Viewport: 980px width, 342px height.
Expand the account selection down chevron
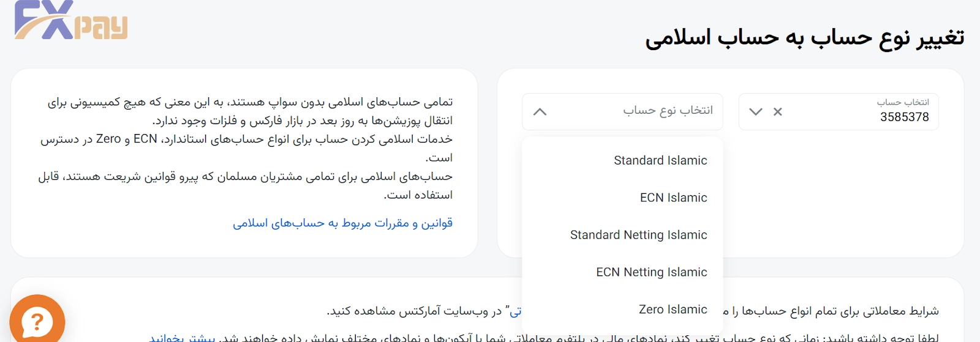[756, 112]
